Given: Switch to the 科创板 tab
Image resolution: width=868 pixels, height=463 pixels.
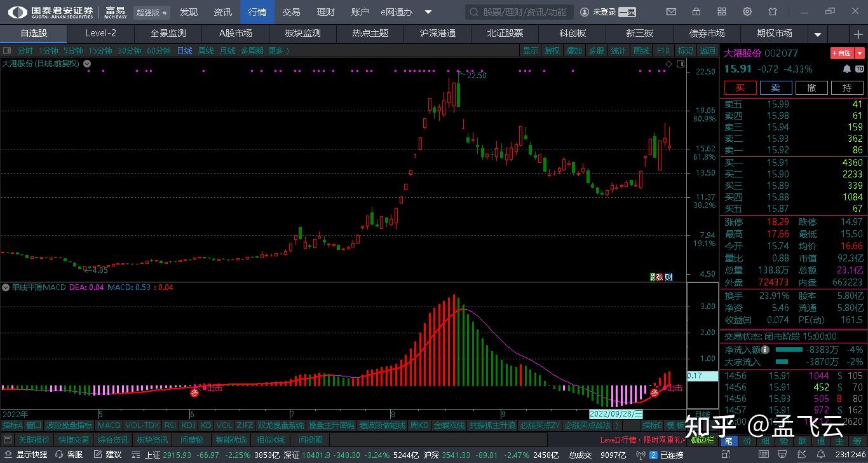Looking at the screenshot, I should coord(573,33).
